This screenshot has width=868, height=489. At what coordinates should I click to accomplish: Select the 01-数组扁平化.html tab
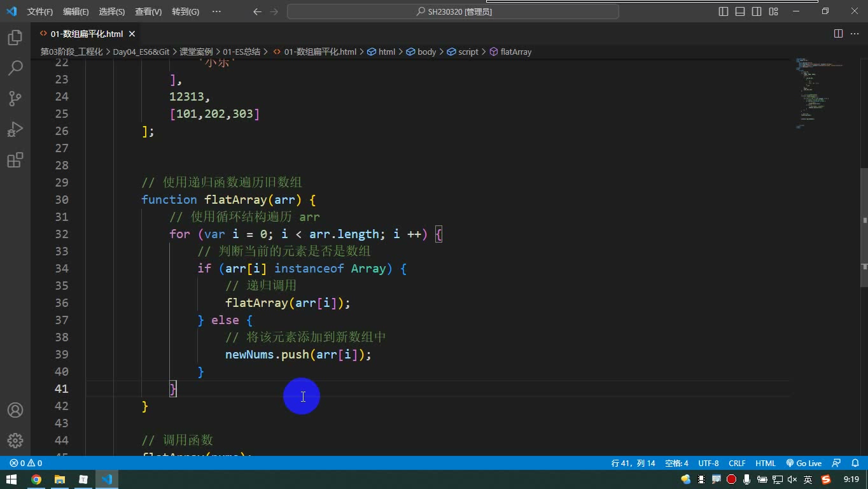pyautogui.click(x=87, y=34)
